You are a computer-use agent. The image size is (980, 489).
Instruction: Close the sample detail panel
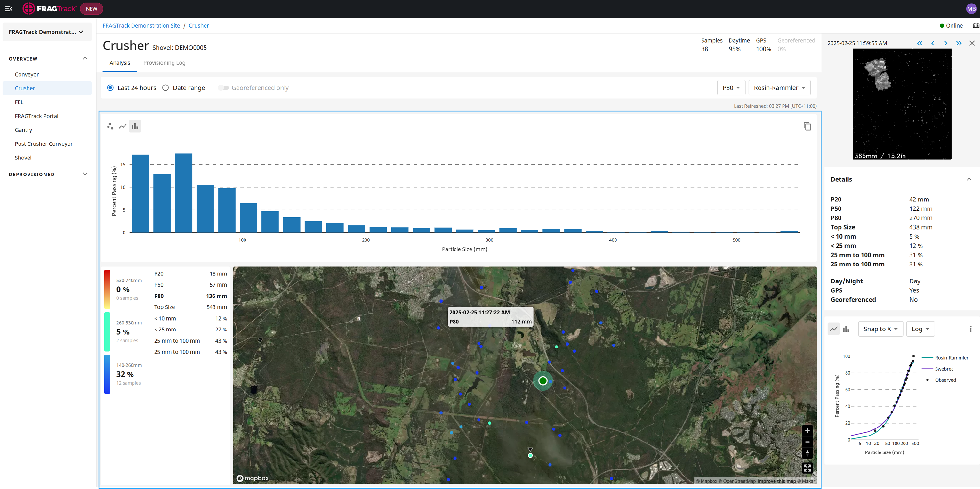coord(972,43)
